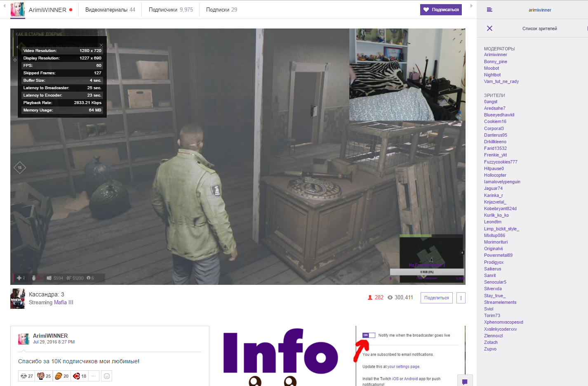Click the Memory Usage stats row
Screen dimensions: 588x386
pos(62,110)
